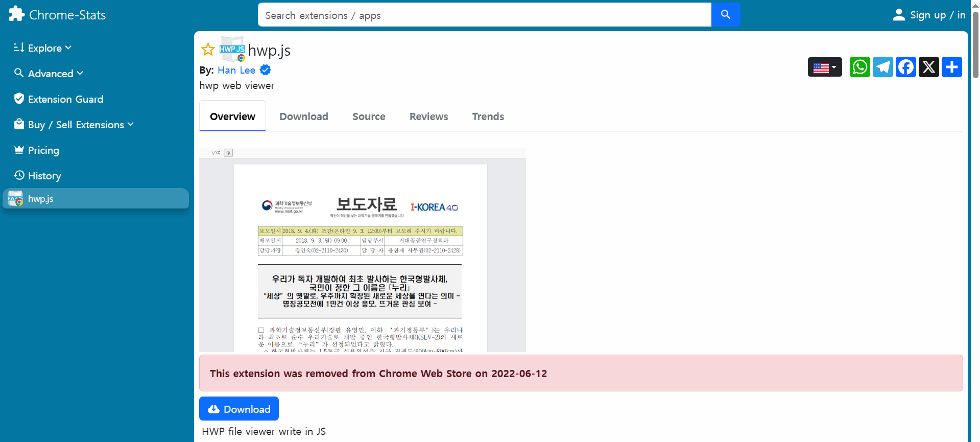Expand the Advanced menu chevron
The image size is (980, 442).
pyautogui.click(x=80, y=74)
